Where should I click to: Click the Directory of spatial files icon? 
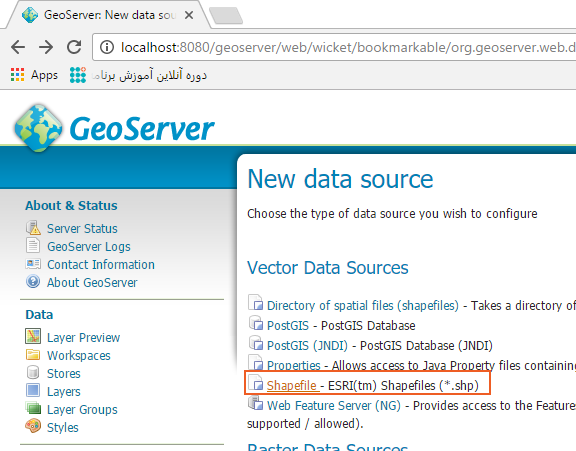pyautogui.click(x=255, y=302)
